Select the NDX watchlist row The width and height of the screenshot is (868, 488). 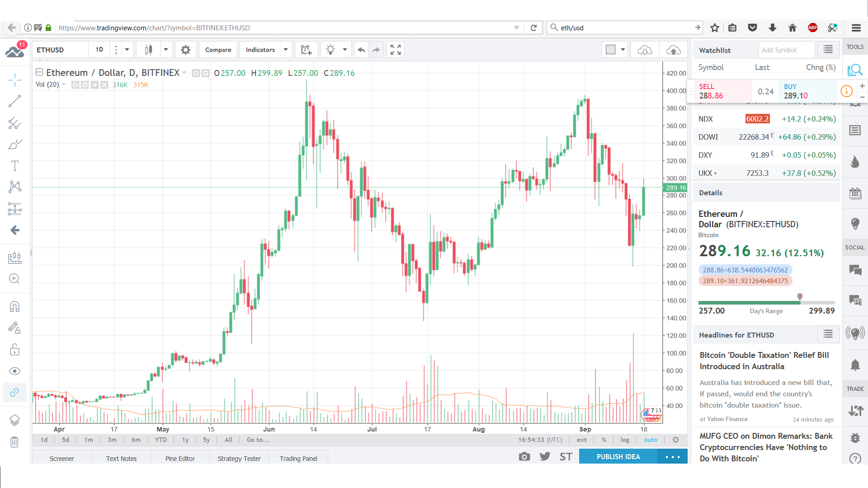767,119
